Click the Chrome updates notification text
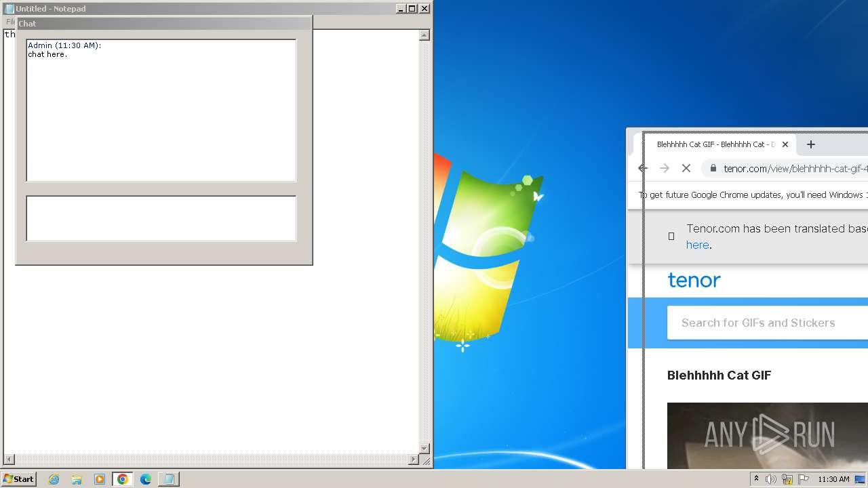Viewport: 868px width, 488px height. click(x=753, y=195)
